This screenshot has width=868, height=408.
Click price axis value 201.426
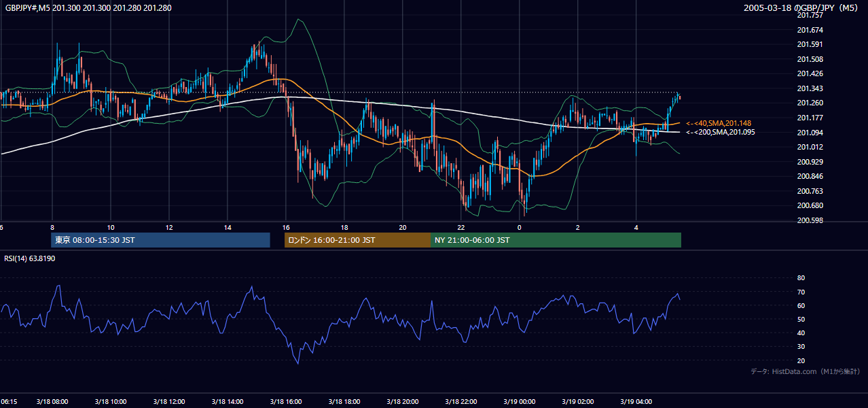coord(810,73)
